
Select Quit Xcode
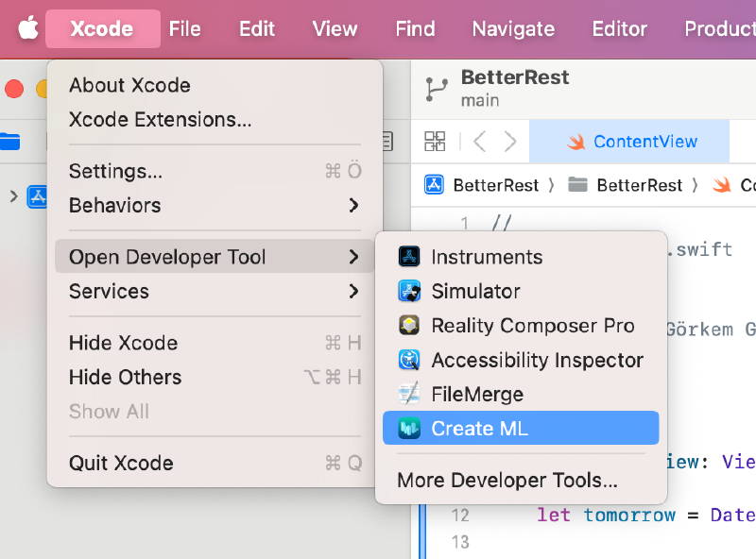click(x=215, y=463)
